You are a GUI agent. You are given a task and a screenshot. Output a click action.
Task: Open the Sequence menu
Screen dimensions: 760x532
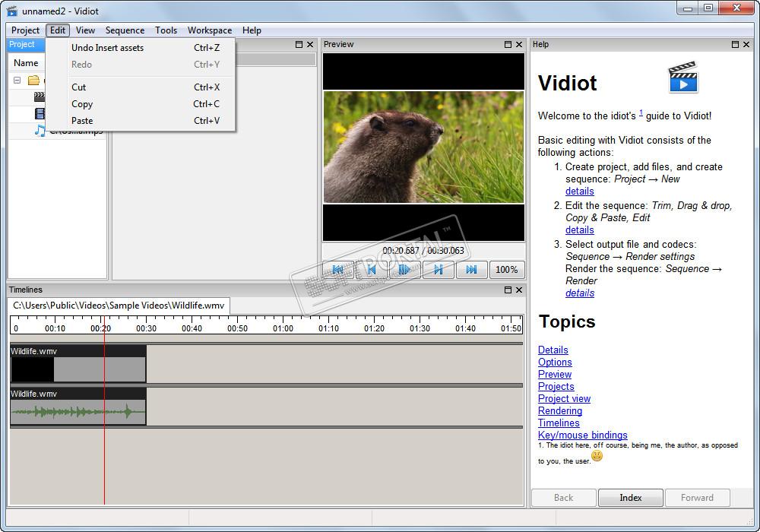125,30
